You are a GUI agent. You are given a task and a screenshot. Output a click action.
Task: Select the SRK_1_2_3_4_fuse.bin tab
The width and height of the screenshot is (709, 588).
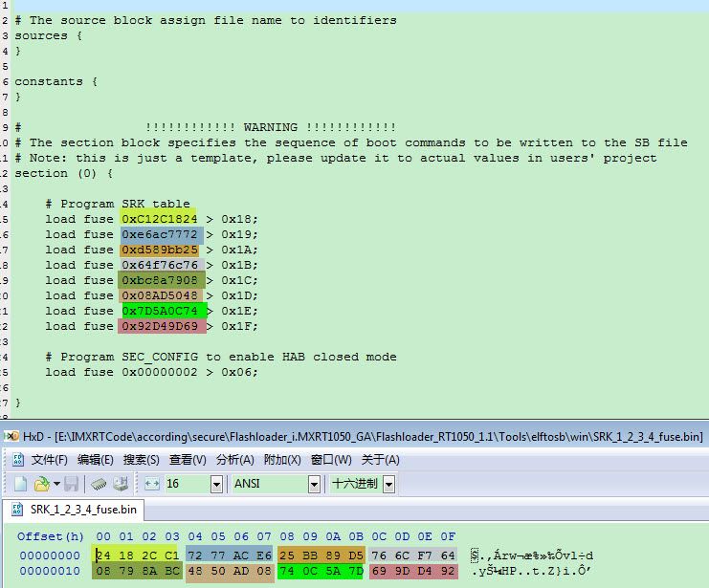pos(75,510)
